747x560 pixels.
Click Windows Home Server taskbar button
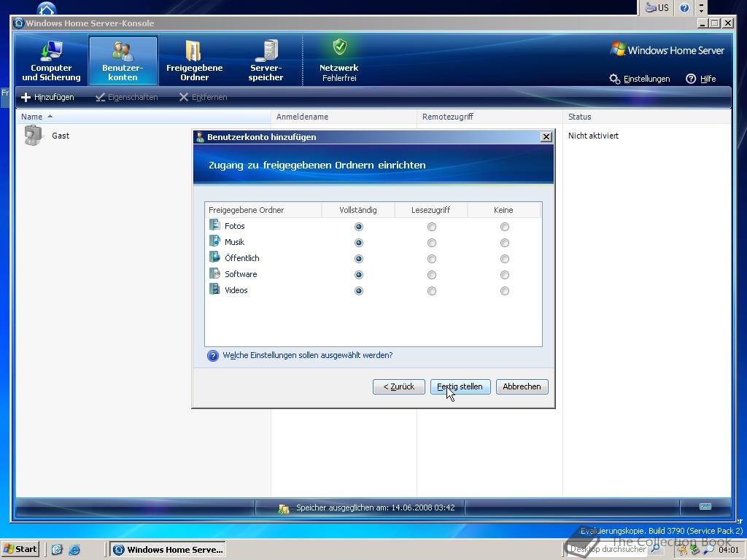[168, 550]
